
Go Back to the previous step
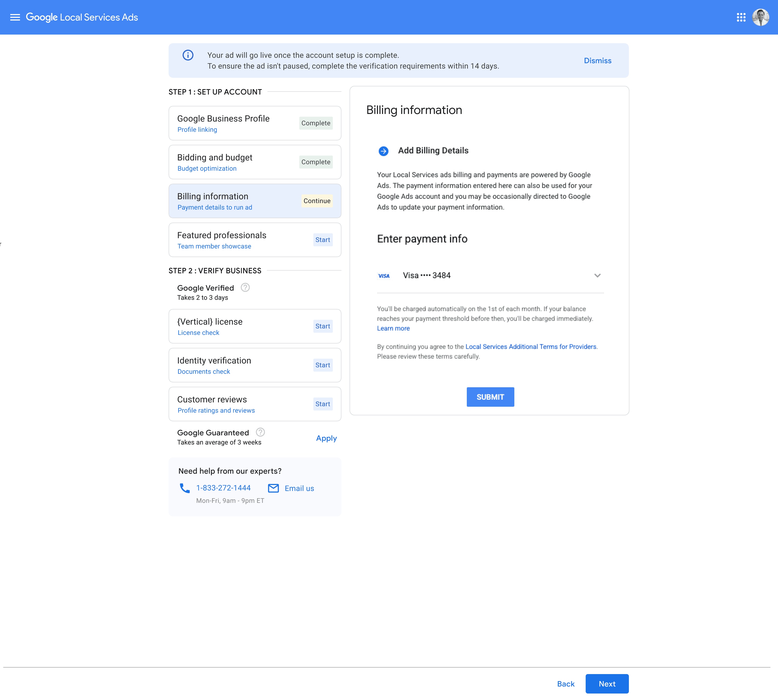(x=566, y=684)
